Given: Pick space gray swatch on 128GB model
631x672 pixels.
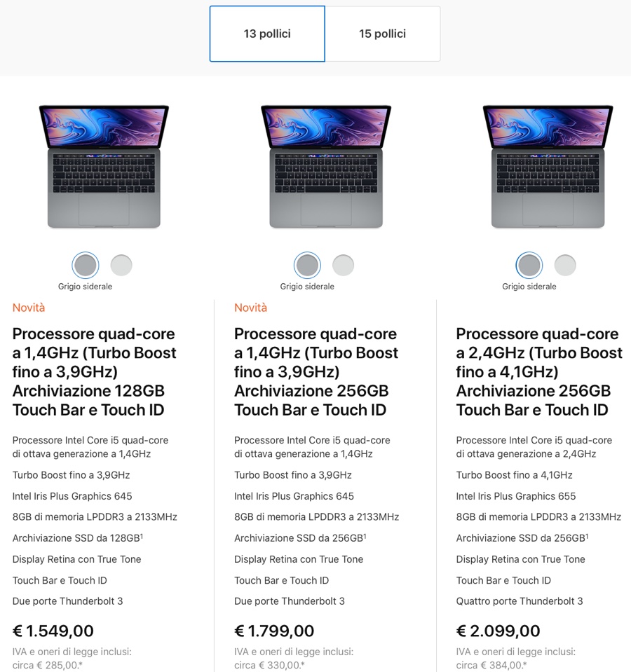Looking at the screenshot, I should 86,266.
